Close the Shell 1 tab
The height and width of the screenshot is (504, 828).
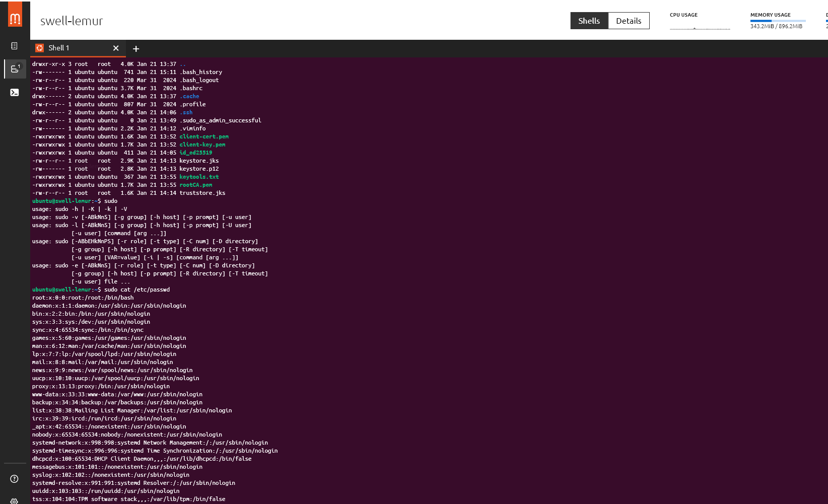point(116,48)
